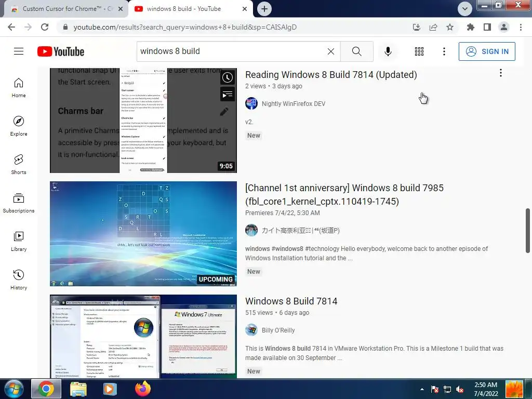Close the YouTube browser tab

tap(245, 9)
